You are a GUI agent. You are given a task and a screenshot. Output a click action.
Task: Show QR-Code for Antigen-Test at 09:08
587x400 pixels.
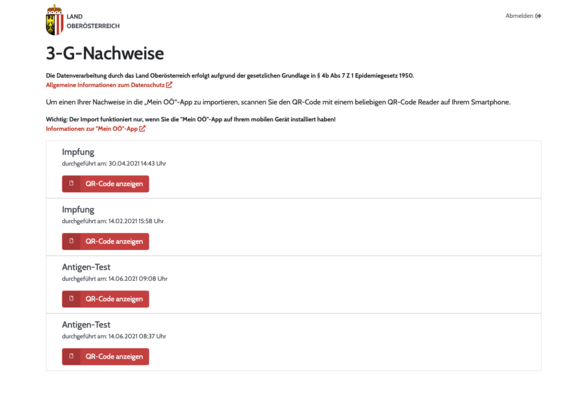106,299
